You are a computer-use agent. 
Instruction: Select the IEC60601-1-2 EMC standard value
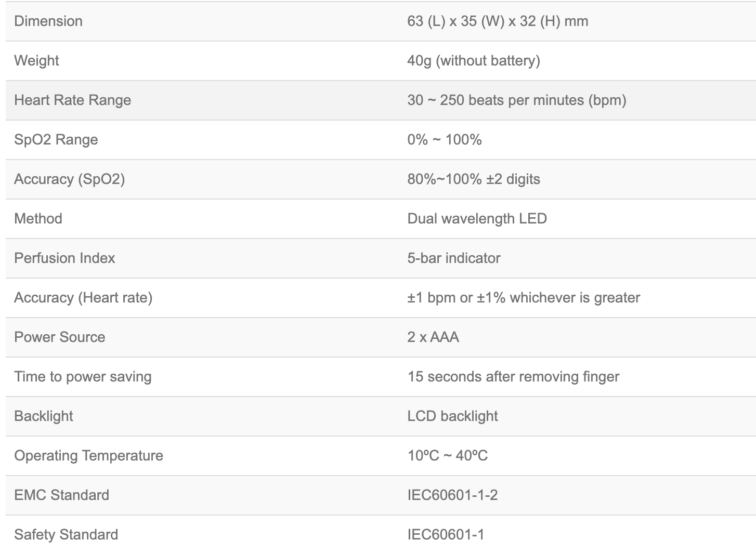452,495
